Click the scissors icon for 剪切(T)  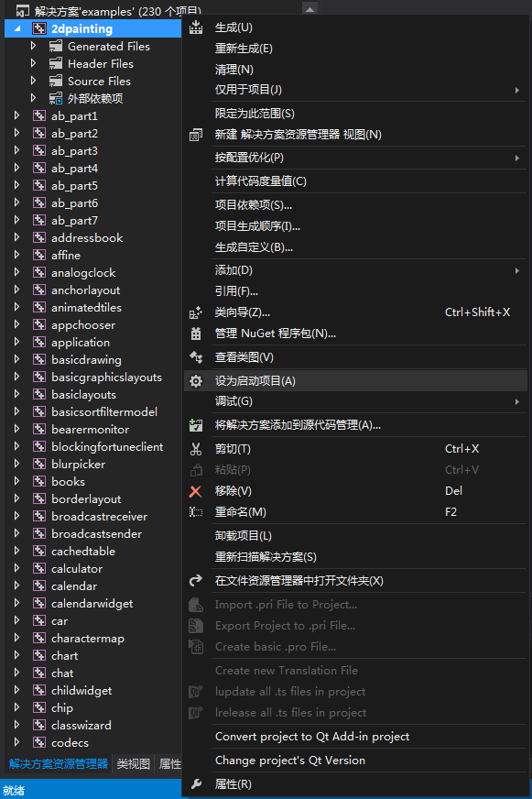[196, 449]
